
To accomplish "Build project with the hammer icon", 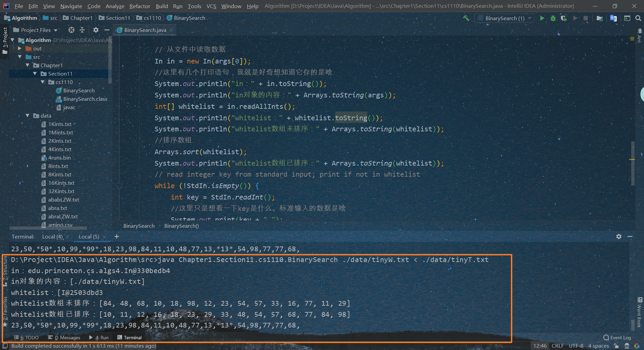I will click(466, 18).
